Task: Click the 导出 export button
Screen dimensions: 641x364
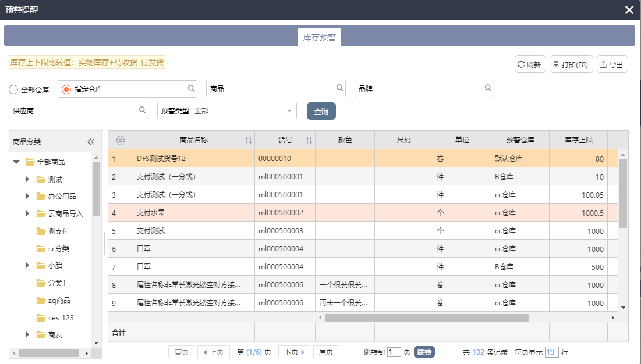Action: (611, 65)
